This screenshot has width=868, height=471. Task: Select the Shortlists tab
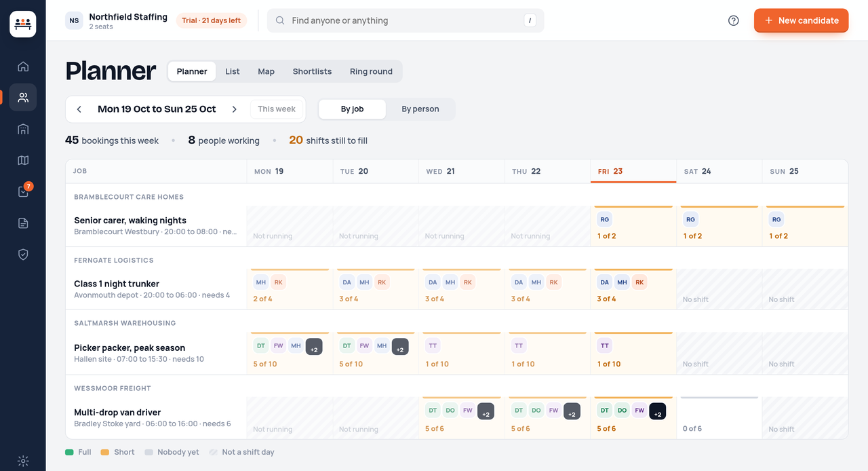[x=312, y=71]
